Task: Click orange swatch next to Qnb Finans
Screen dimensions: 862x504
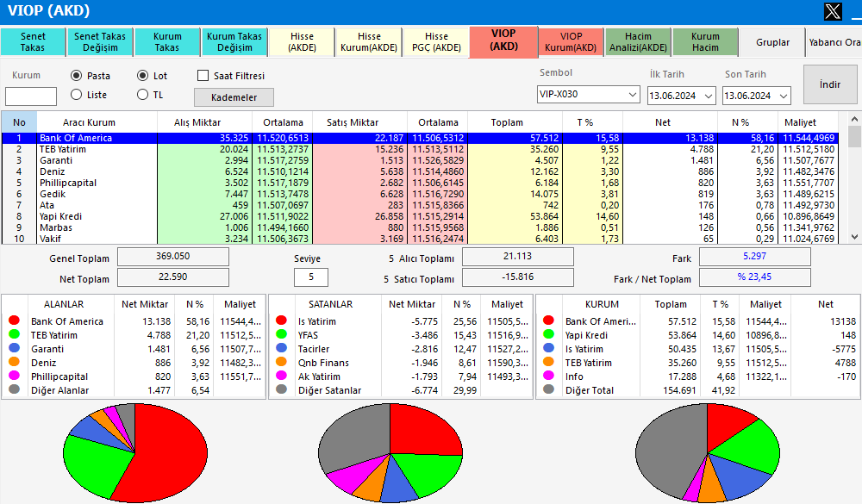Action: click(282, 362)
